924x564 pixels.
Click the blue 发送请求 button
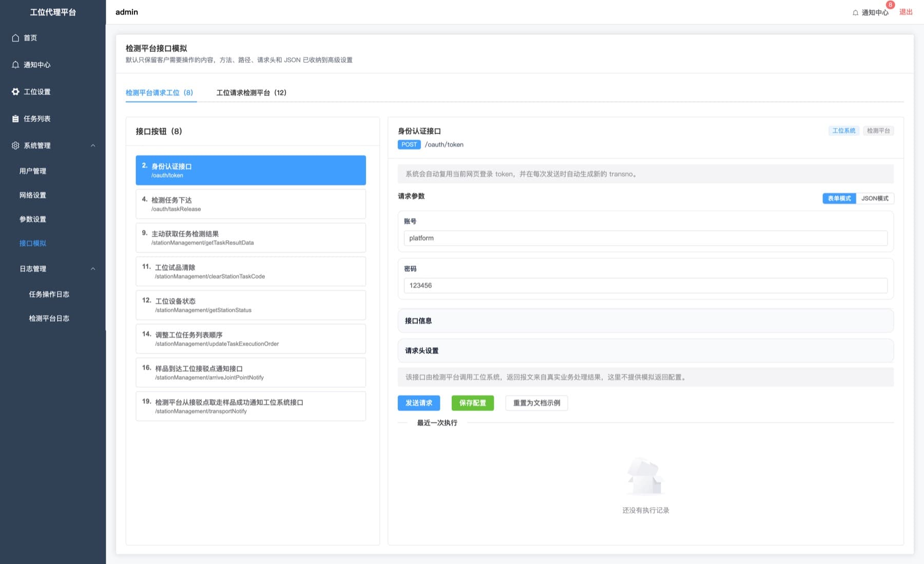418,403
